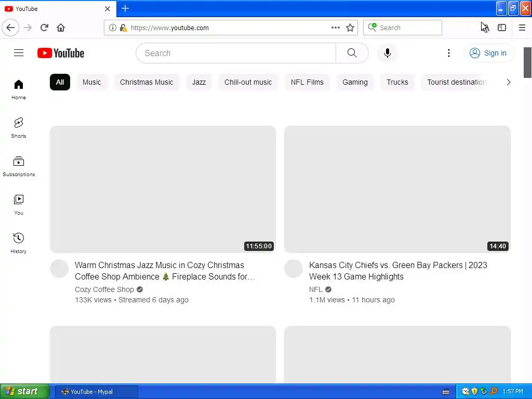Click Cozy Coffee Shop channel avatar
The image size is (532, 399).
pyautogui.click(x=59, y=269)
